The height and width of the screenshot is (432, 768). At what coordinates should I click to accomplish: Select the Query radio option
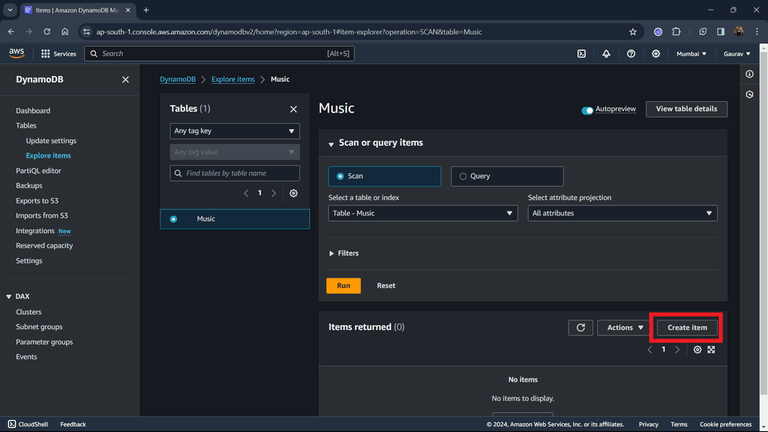click(x=507, y=176)
